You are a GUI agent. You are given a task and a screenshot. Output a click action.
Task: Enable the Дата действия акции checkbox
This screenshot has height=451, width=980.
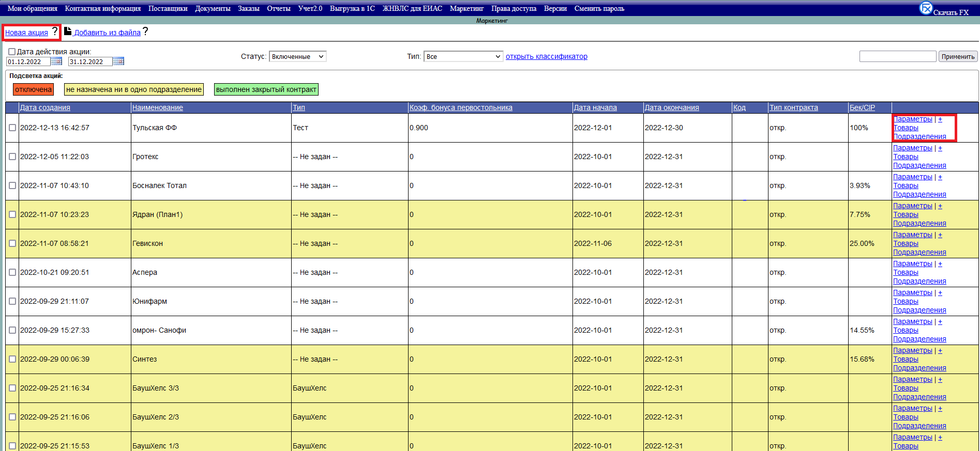pyautogui.click(x=12, y=52)
